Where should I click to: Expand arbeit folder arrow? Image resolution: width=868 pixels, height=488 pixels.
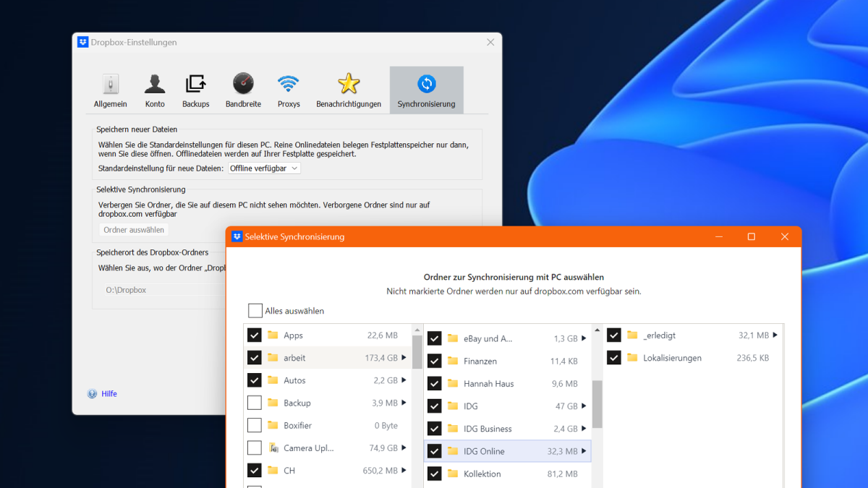pyautogui.click(x=404, y=357)
